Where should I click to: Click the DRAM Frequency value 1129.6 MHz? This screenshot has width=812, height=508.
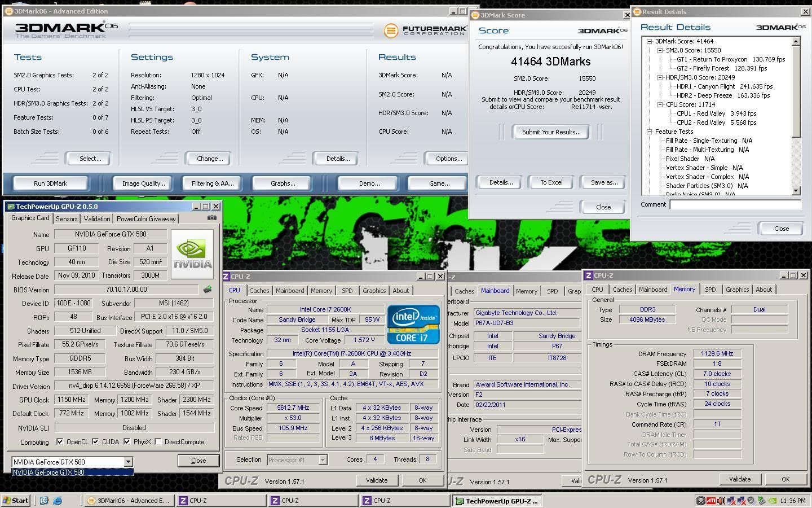click(x=717, y=354)
